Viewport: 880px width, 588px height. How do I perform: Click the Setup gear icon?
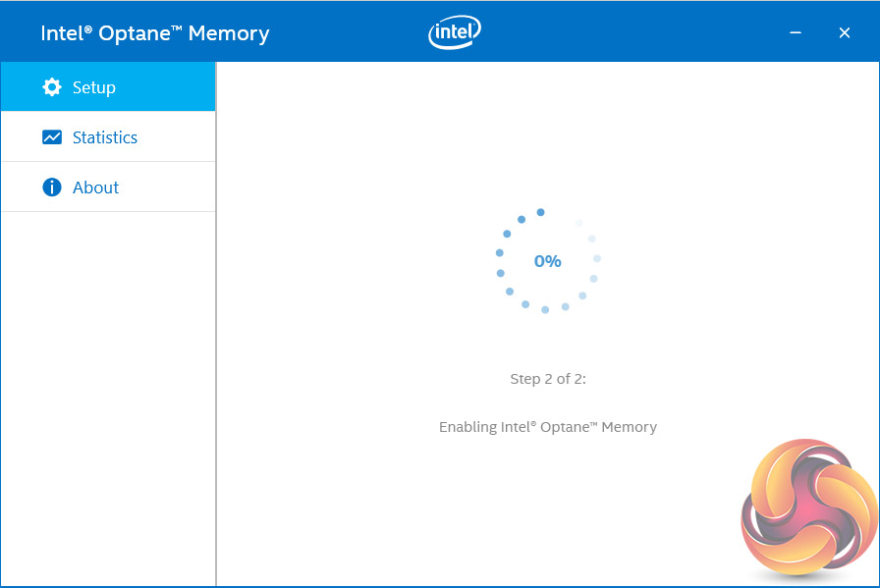point(52,87)
